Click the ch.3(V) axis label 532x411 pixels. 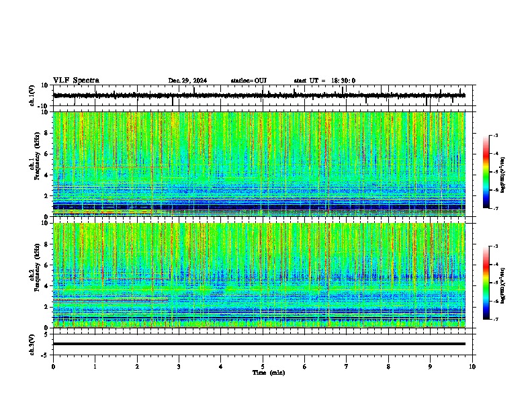32,345
